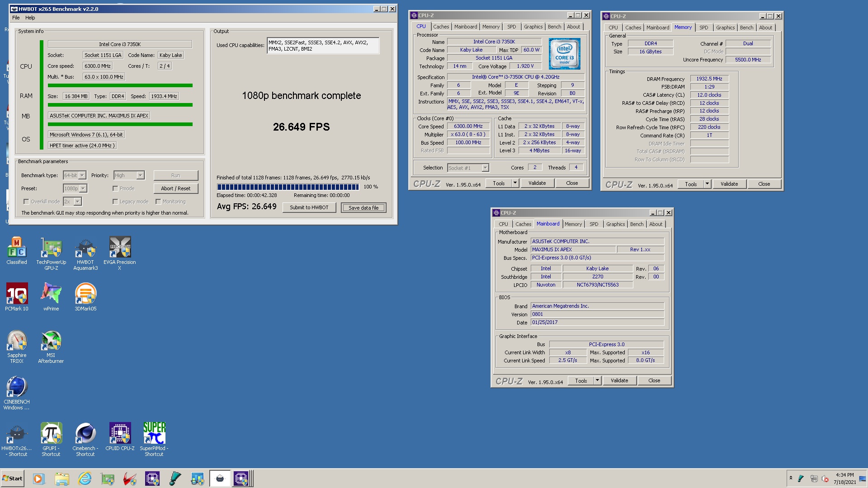Launch EVGA Precision X from the desktop
The width and height of the screenshot is (868, 488).
pos(120,253)
